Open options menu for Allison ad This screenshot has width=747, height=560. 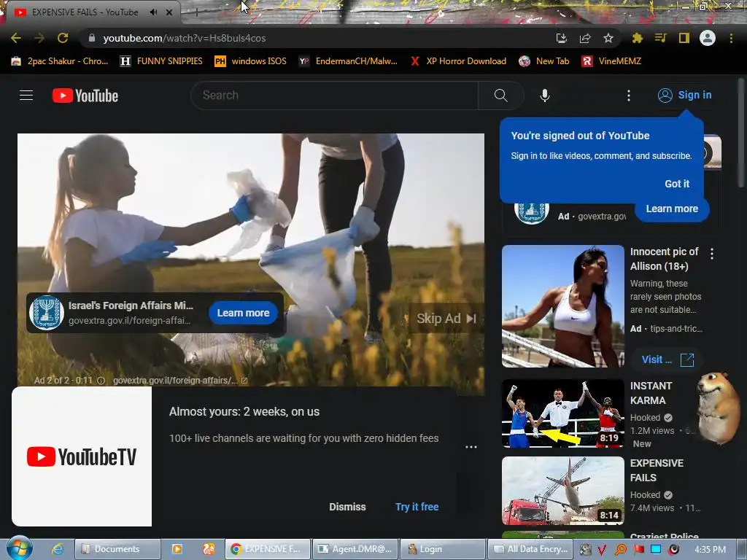click(712, 254)
